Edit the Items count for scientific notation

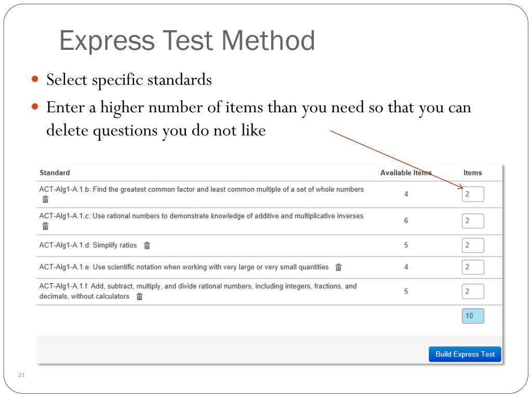coord(473,267)
